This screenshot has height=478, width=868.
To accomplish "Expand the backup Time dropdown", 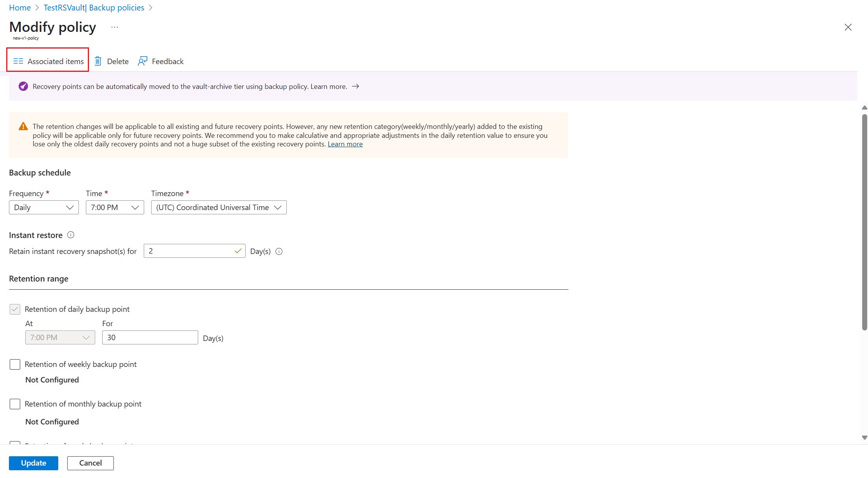I will (x=115, y=207).
